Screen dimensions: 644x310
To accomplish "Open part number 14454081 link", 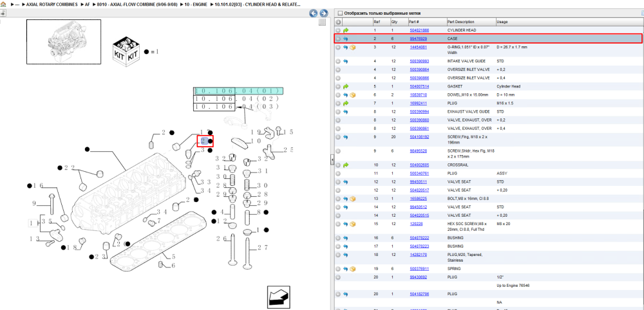I will click(x=418, y=48).
